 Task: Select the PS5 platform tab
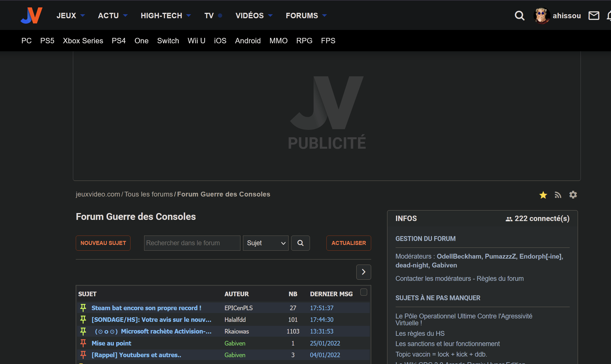click(x=47, y=41)
